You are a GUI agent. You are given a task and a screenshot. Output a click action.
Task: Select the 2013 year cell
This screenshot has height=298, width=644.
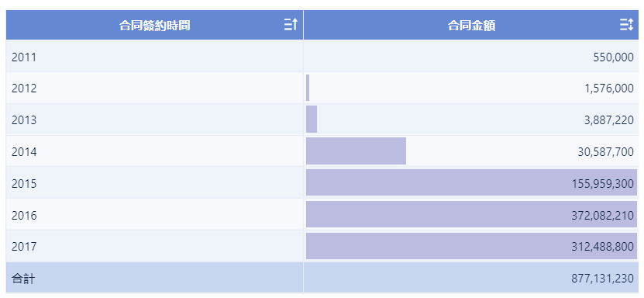tap(155, 120)
